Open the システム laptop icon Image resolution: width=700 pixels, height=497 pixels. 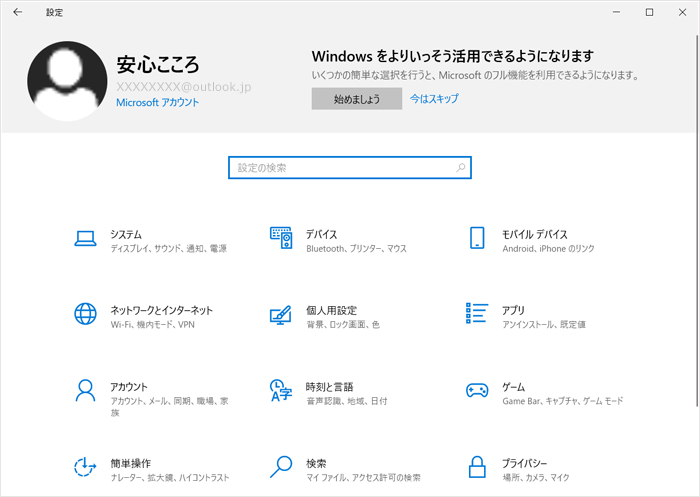pyautogui.click(x=85, y=238)
